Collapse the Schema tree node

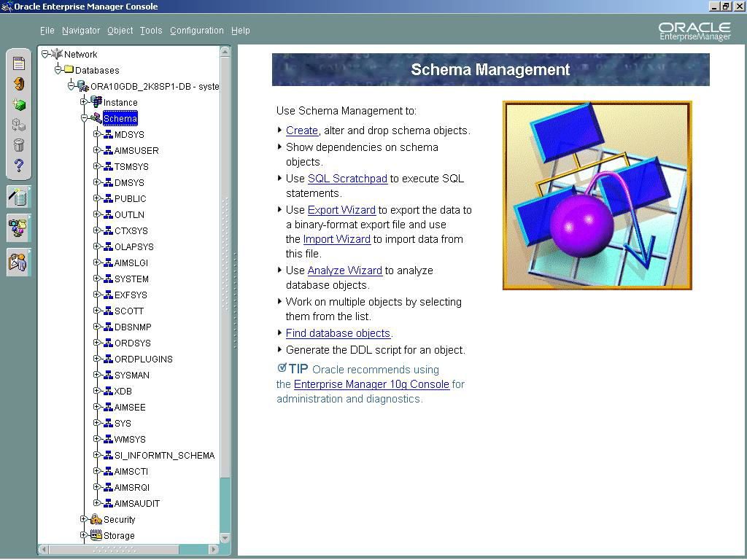pyautogui.click(x=84, y=118)
